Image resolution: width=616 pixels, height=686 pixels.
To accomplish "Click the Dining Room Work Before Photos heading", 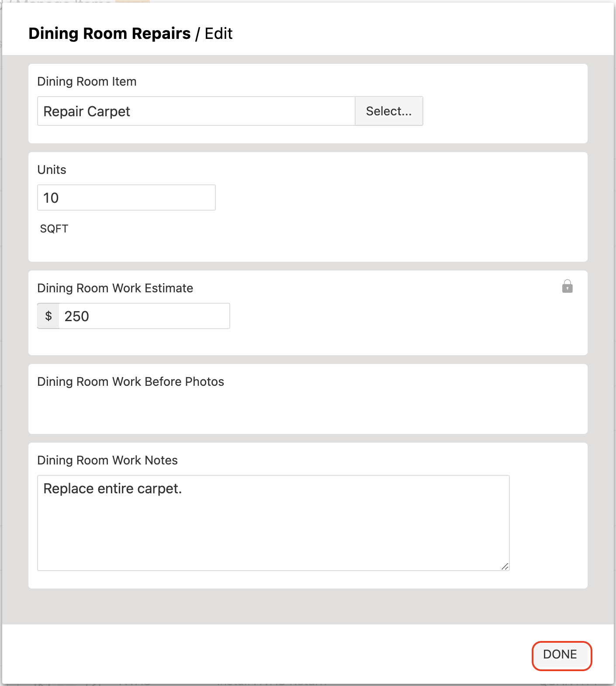I will (131, 381).
